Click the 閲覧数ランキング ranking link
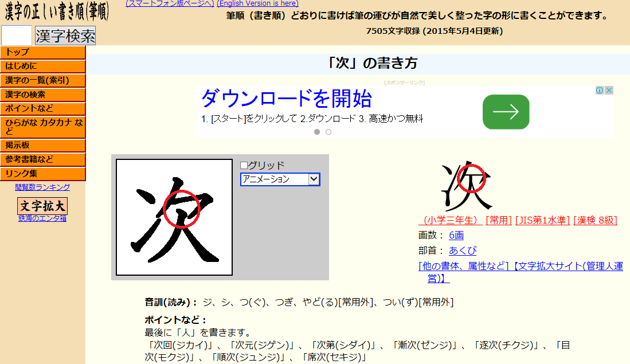 pyautogui.click(x=42, y=187)
